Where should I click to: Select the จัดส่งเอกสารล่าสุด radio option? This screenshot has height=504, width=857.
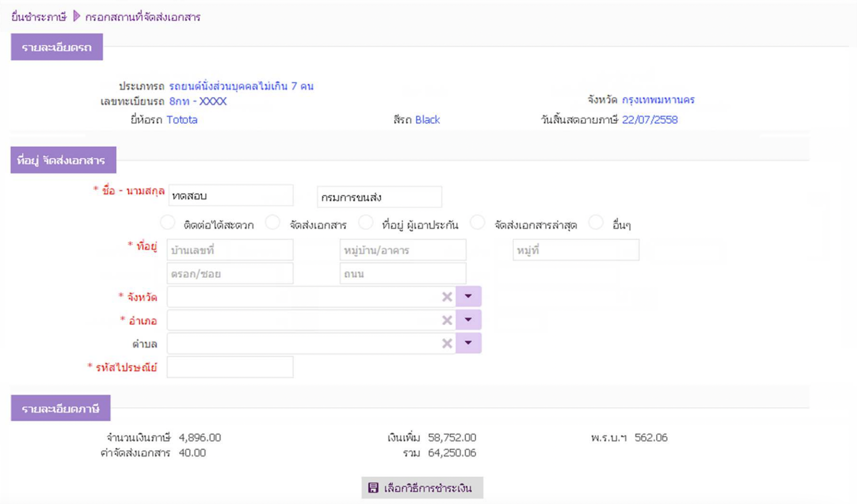pyautogui.click(x=478, y=223)
